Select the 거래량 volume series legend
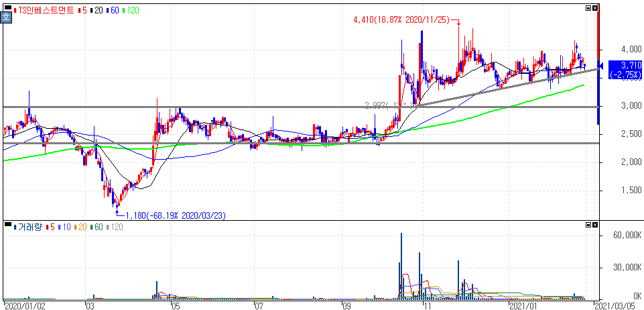This screenshot has width=644, height=310. pyautogui.click(x=28, y=227)
